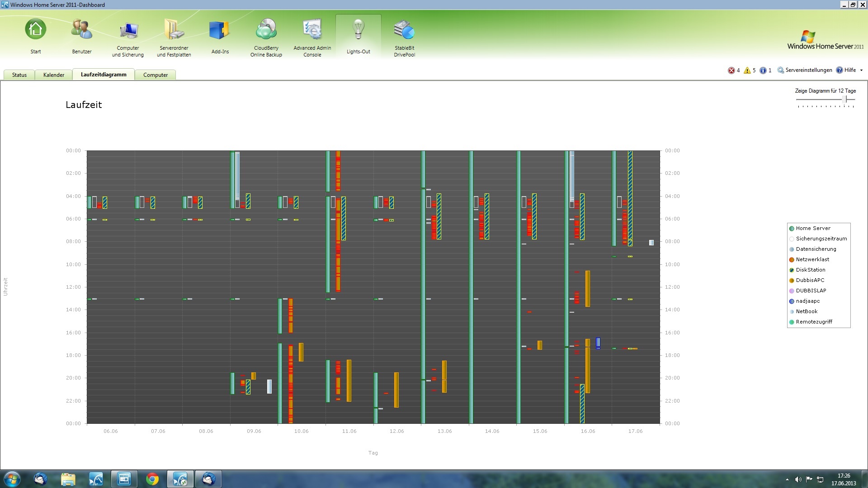Switch to the Status tab

pyautogui.click(x=19, y=75)
